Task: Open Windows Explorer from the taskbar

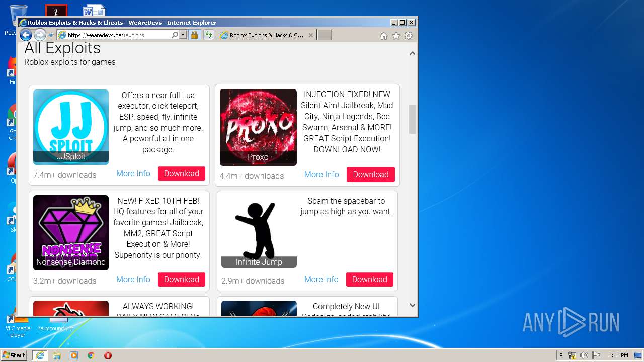Action: [x=57, y=355]
